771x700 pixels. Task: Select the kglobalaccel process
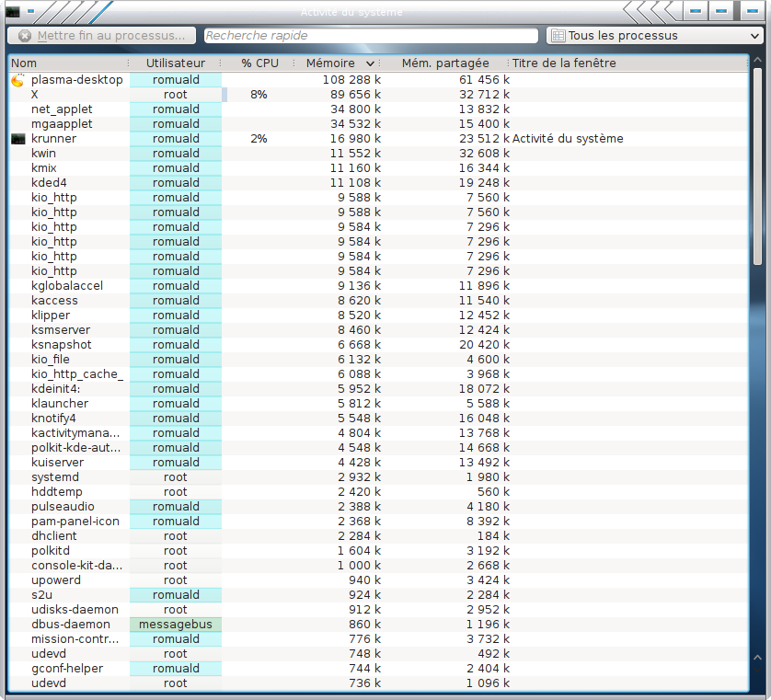[67, 286]
